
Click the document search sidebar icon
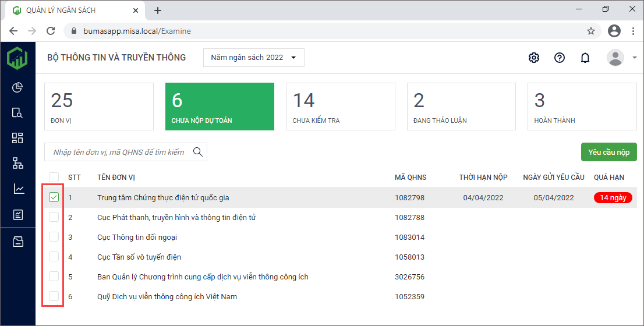tap(17, 113)
